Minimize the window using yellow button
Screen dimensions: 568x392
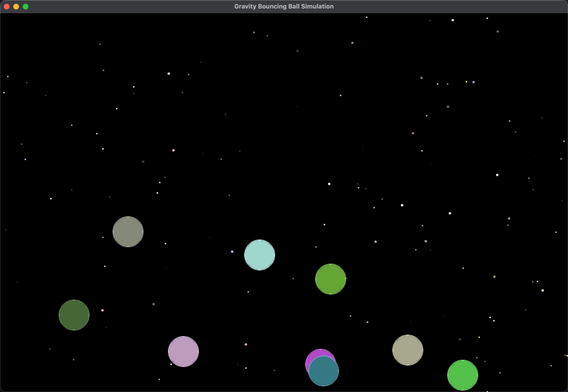click(16, 7)
